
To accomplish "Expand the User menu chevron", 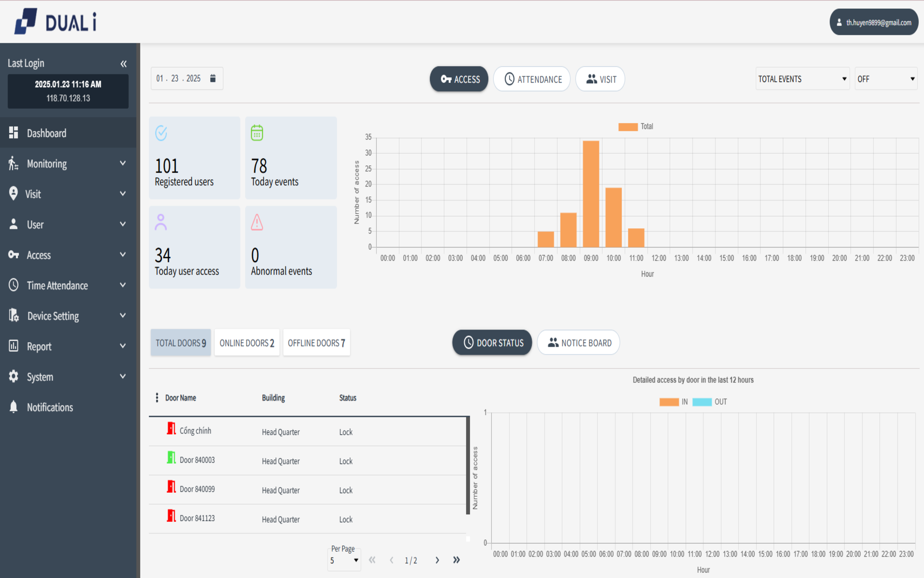I will pyautogui.click(x=123, y=224).
